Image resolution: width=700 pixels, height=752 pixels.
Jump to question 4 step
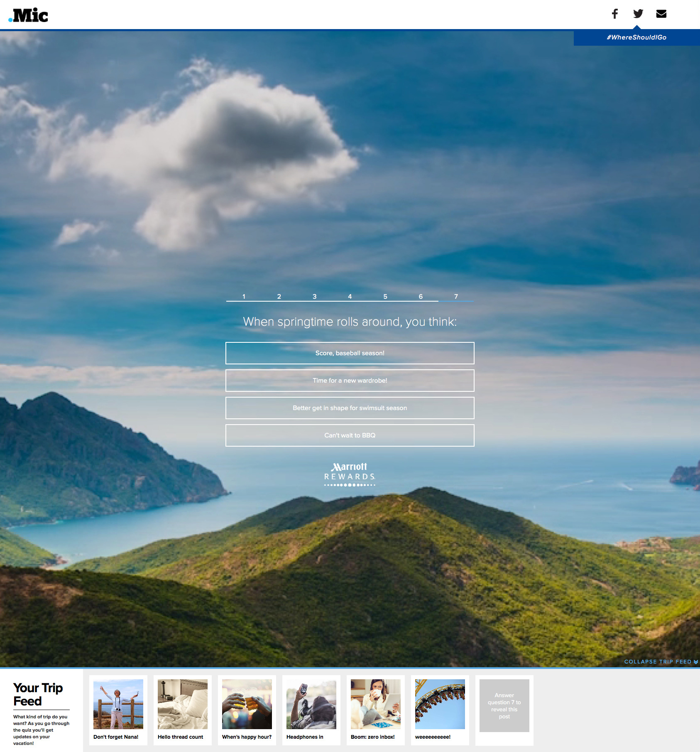click(x=350, y=296)
